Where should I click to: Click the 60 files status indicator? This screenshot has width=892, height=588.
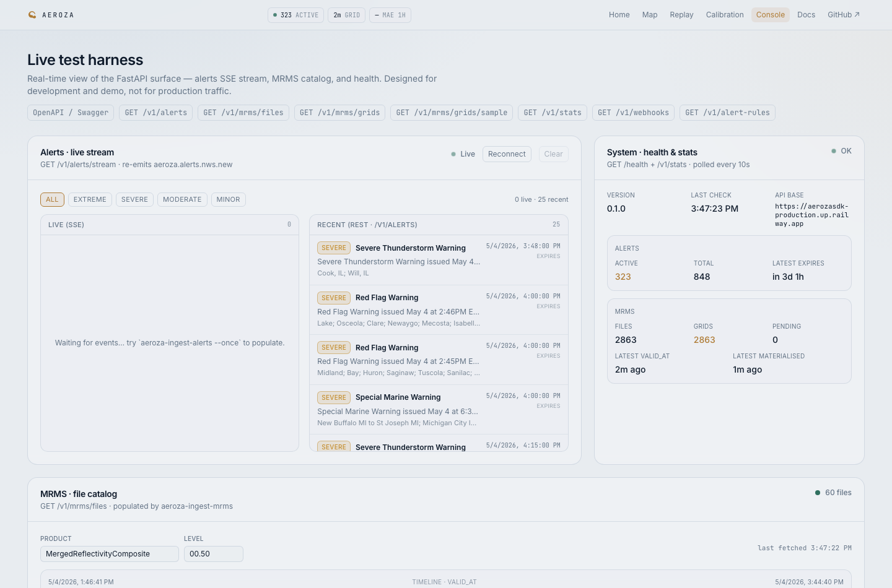coord(833,493)
